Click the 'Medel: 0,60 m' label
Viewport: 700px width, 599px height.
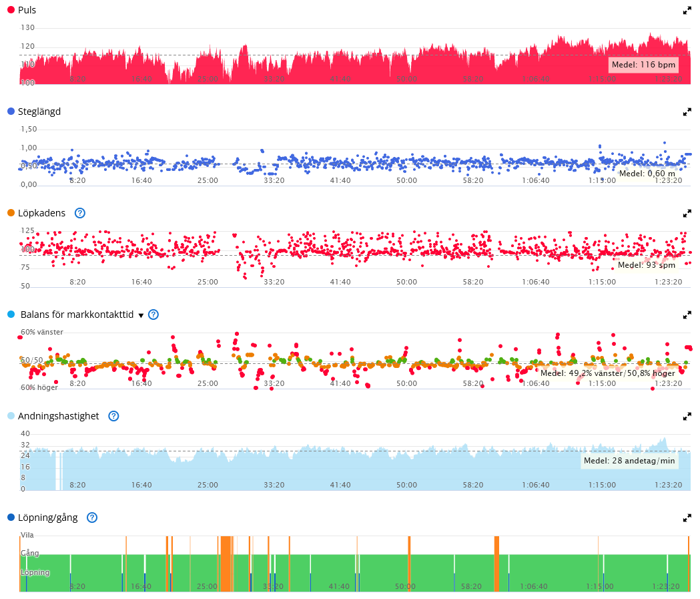[x=647, y=174]
